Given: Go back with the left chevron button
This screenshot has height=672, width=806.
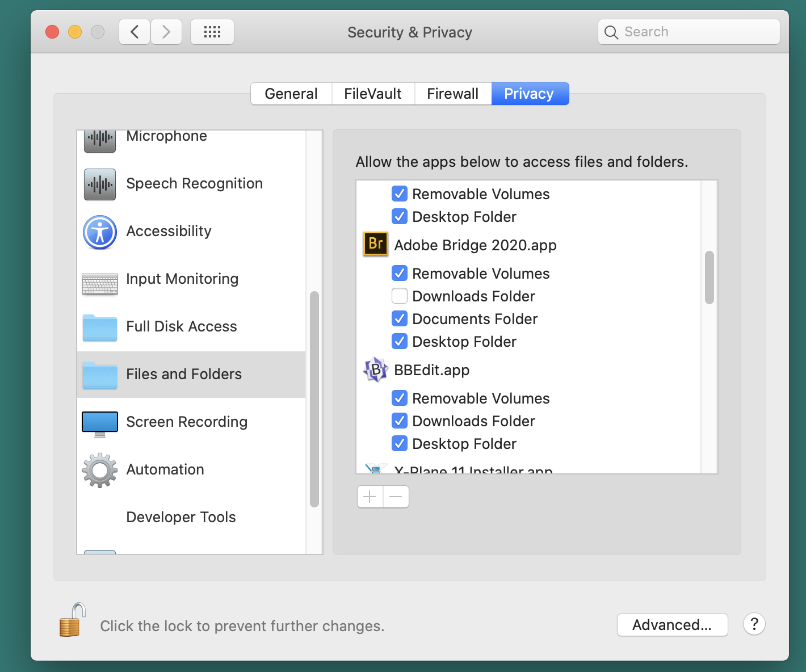Looking at the screenshot, I should click(x=135, y=32).
